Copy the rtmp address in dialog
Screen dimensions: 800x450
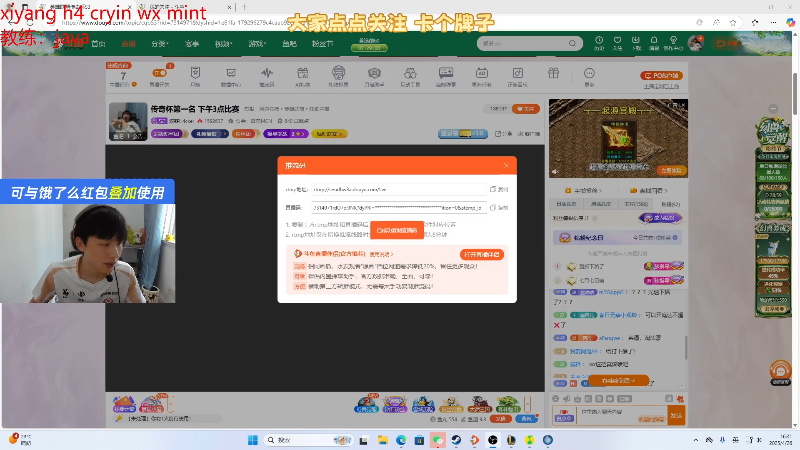point(499,189)
